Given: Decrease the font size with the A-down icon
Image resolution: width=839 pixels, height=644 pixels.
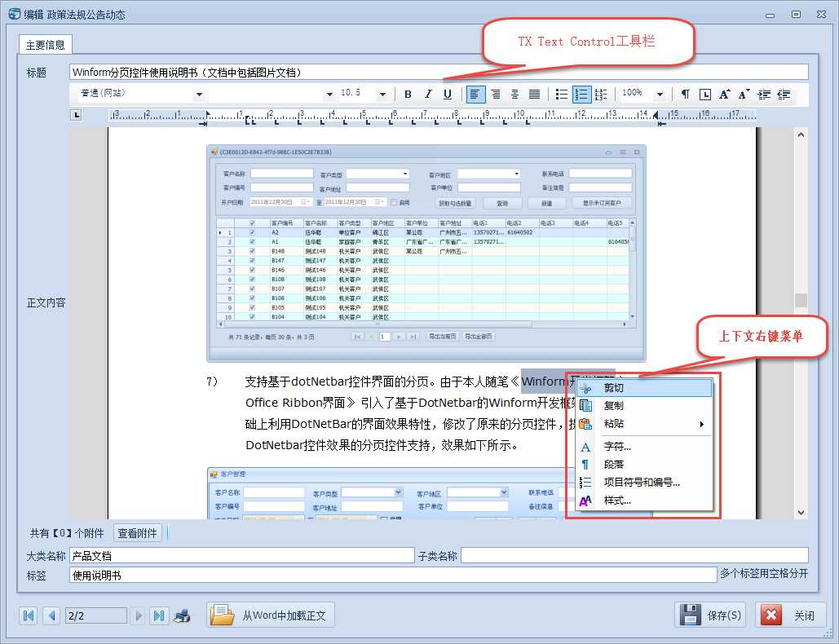Looking at the screenshot, I should pyautogui.click(x=744, y=95).
